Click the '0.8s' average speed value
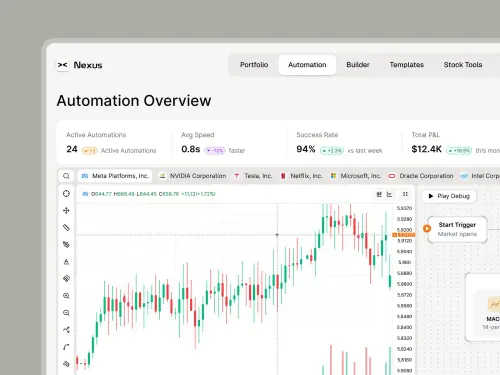The width and height of the screenshot is (500, 375). pyautogui.click(x=191, y=149)
